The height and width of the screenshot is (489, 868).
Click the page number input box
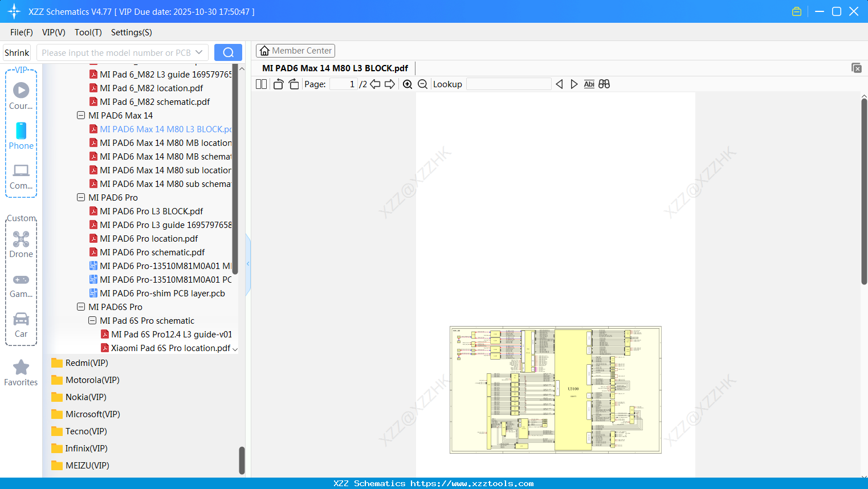coord(344,84)
